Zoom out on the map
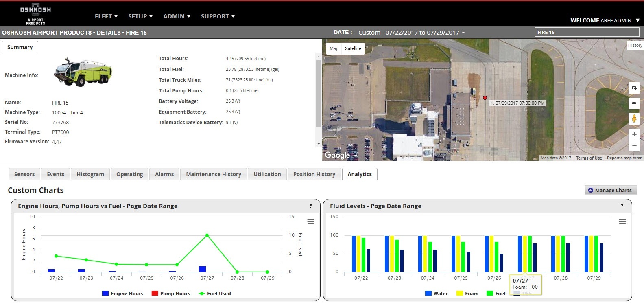The image size is (644, 307). 634,145
